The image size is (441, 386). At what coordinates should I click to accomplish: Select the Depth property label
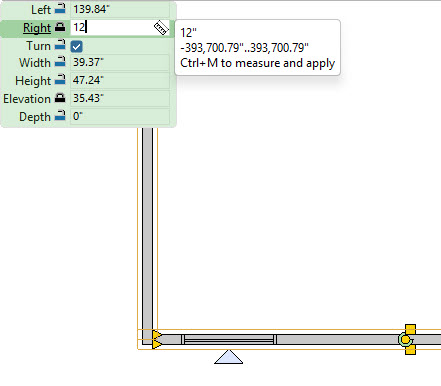[x=35, y=117]
